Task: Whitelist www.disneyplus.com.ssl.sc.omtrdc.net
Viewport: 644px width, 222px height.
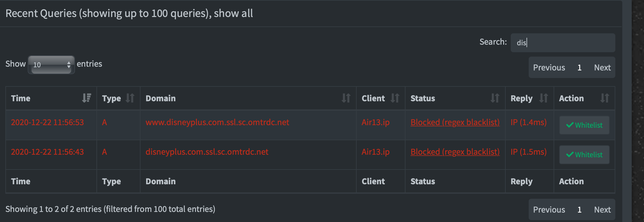Action: pyautogui.click(x=584, y=125)
